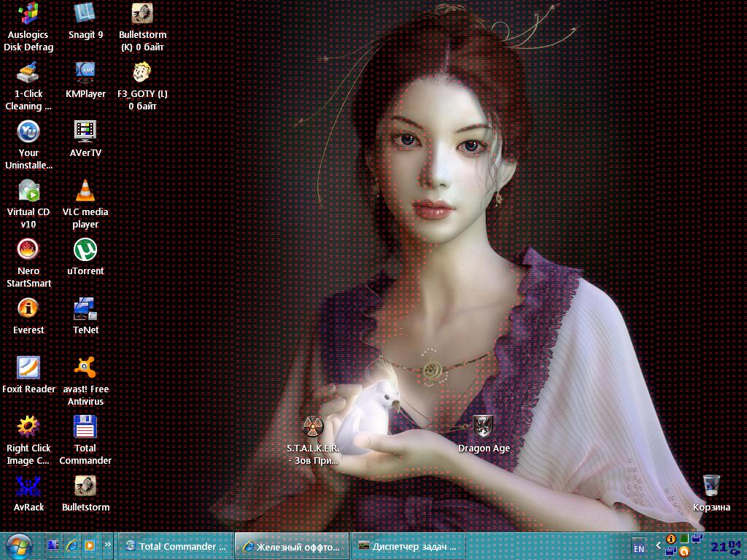This screenshot has height=560, width=747.
Task: Click the Show Desktop quick launch icon
Action: [x=53, y=545]
